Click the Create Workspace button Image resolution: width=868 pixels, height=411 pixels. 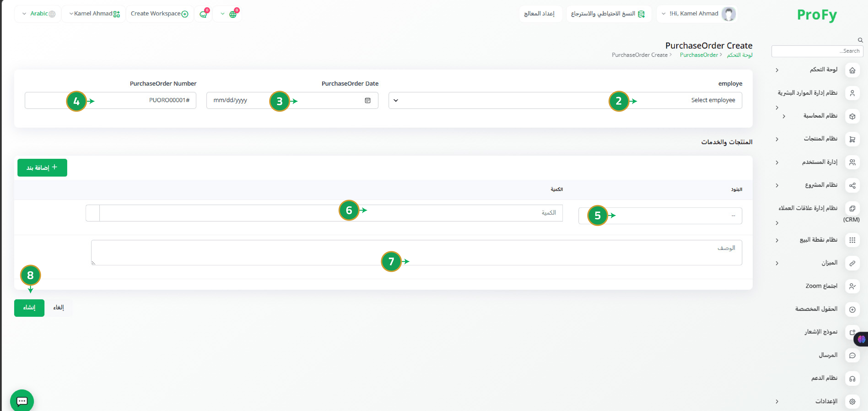(159, 14)
